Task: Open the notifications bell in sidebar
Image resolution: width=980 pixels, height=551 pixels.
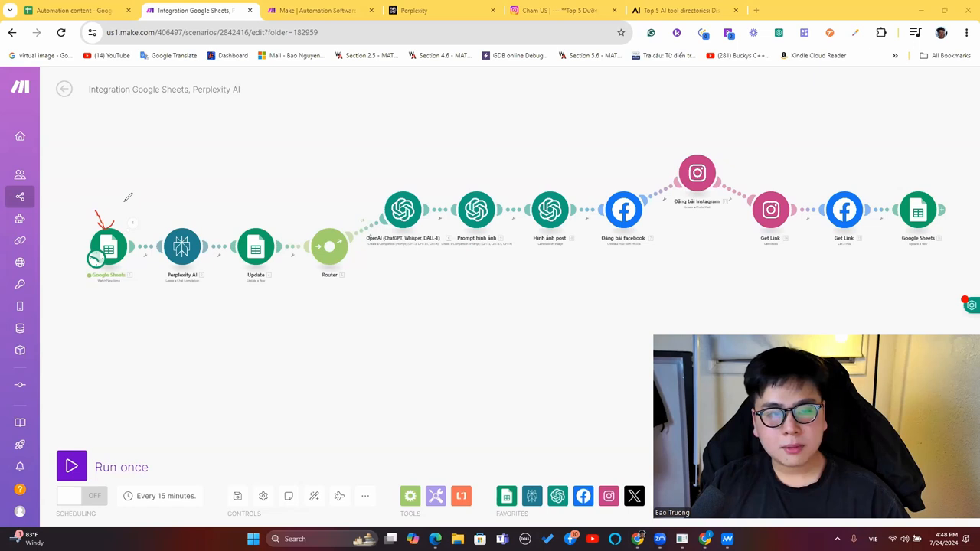Action: [20, 467]
